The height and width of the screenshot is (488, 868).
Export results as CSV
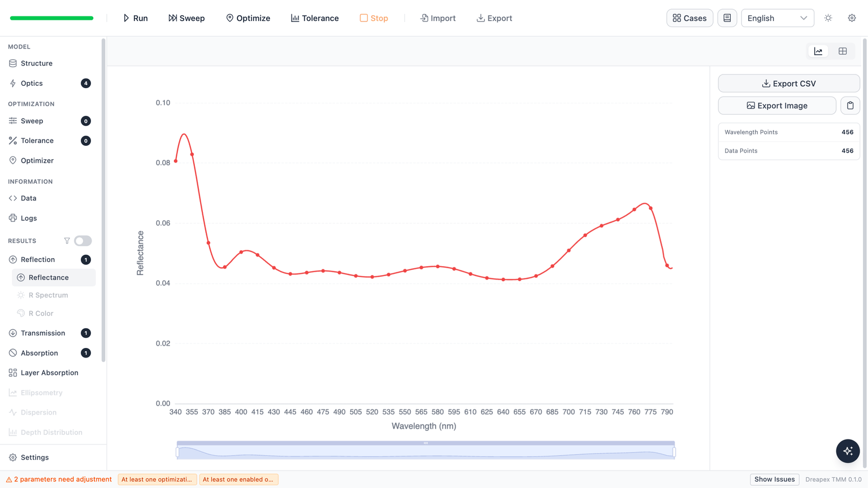pos(789,84)
